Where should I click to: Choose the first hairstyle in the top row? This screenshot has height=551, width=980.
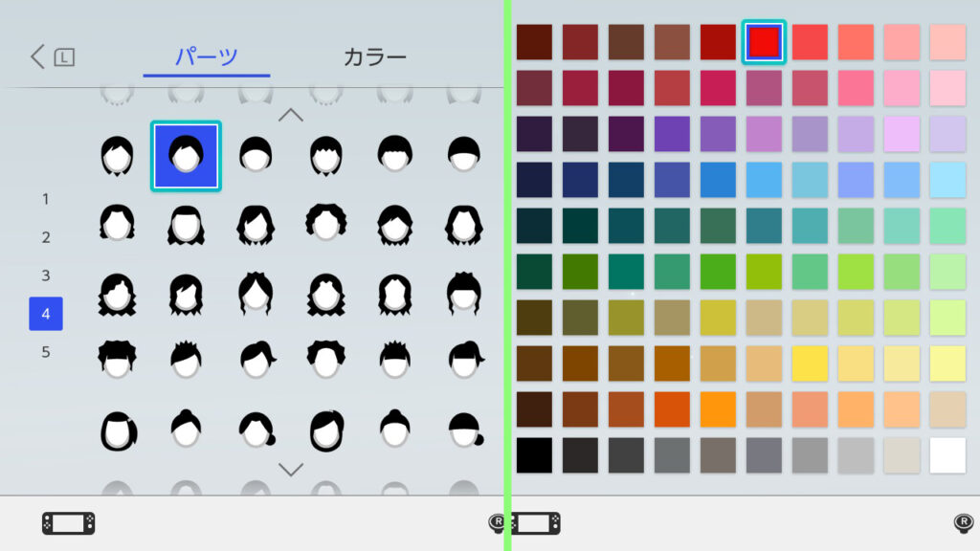(117, 156)
